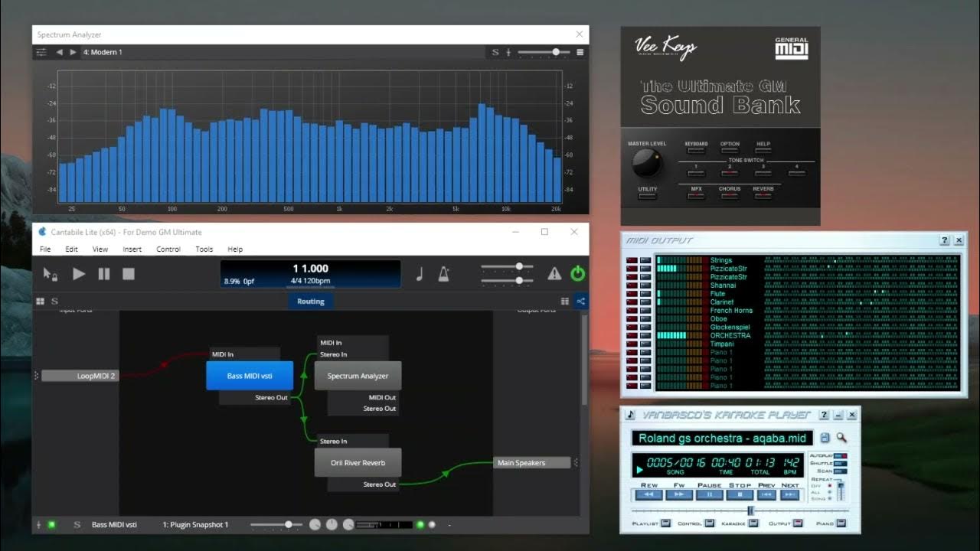This screenshot has height=551, width=980.
Task: Fast-forward the song in the Karaoke Player
Action: (x=678, y=494)
